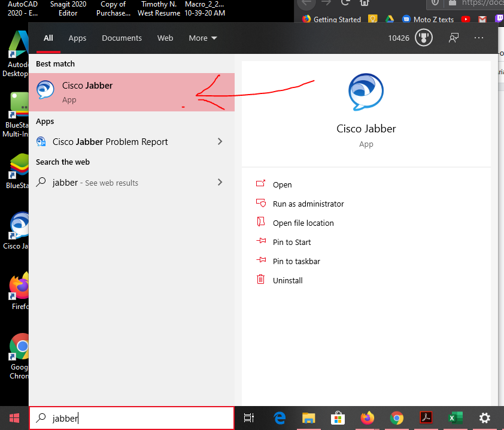Click the pin icon next to Pin to Start
Screen dimensions: 504x430
coord(260,241)
